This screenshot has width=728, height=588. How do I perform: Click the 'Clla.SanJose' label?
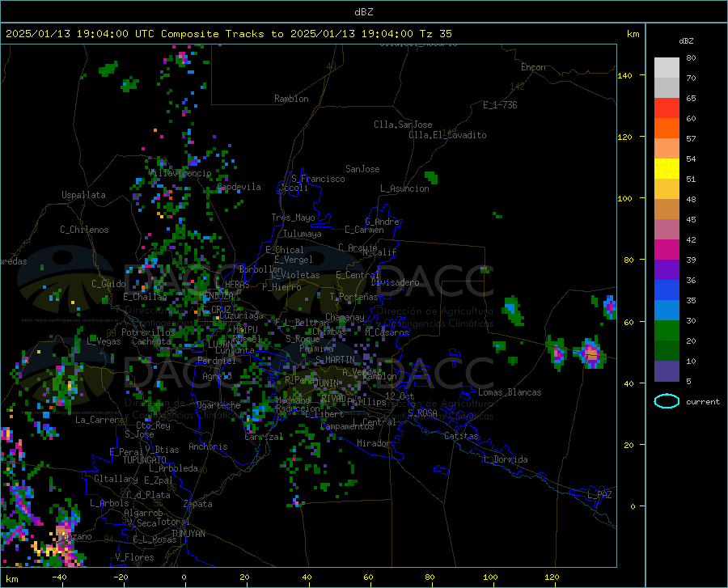point(403,125)
